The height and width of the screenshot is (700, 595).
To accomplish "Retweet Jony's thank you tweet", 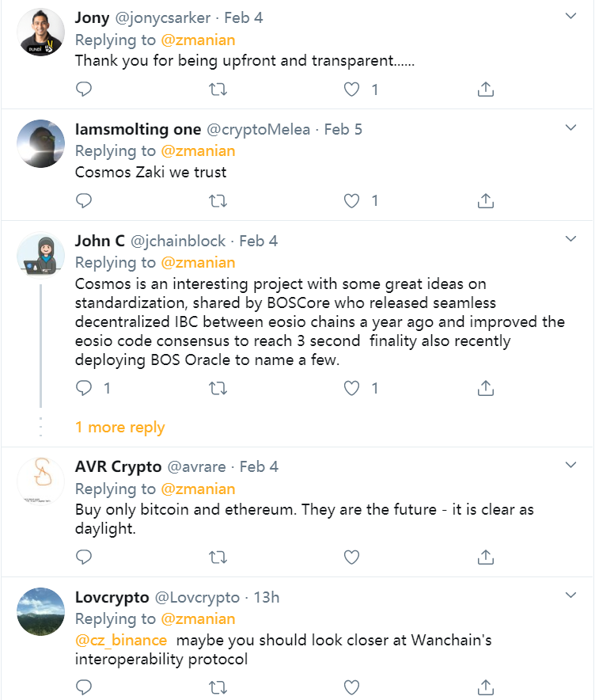I will [x=217, y=89].
